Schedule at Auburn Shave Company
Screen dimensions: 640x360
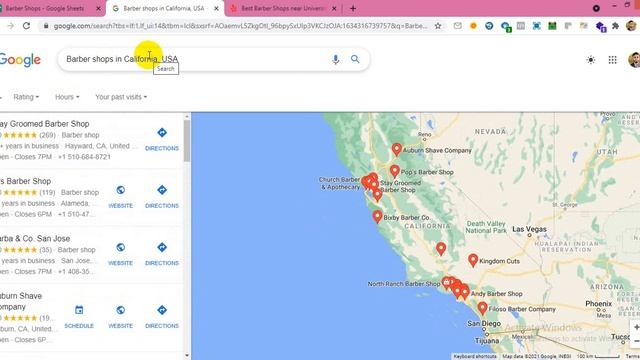(x=79, y=317)
